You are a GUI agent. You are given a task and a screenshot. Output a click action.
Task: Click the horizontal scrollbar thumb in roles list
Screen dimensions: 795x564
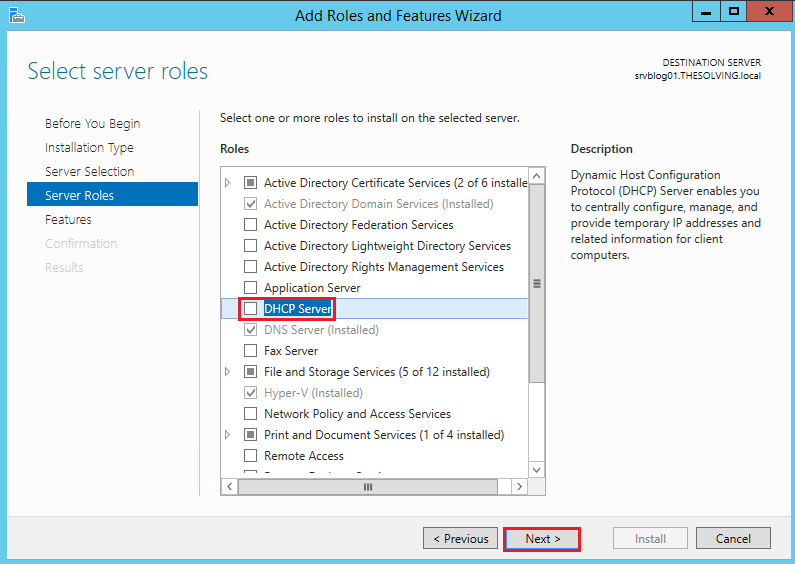pos(368,487)
